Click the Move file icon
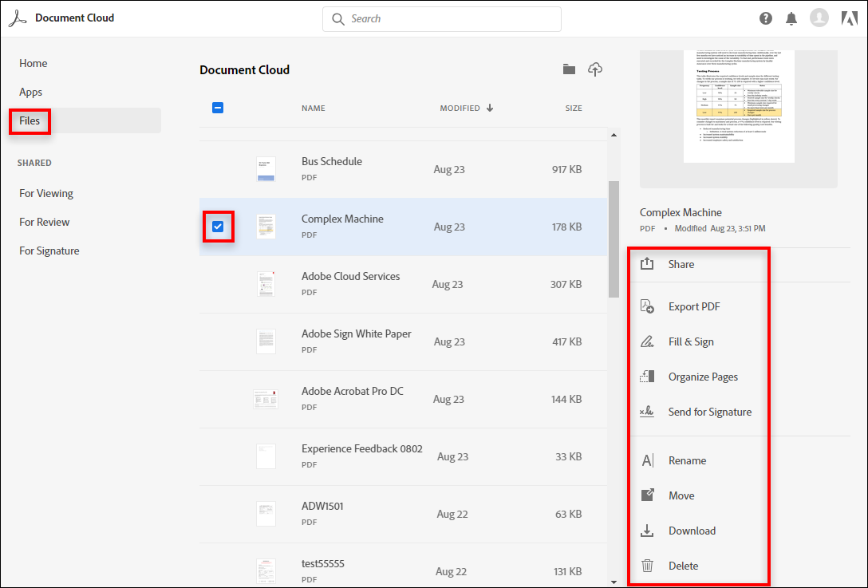The image size is (868, 588). 681,495
